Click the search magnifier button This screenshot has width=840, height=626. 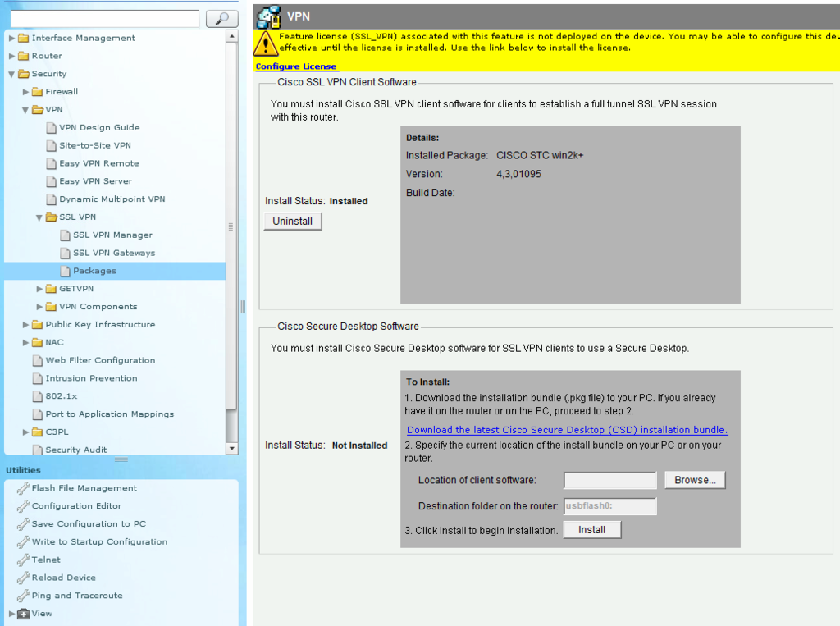click(221, 19)
